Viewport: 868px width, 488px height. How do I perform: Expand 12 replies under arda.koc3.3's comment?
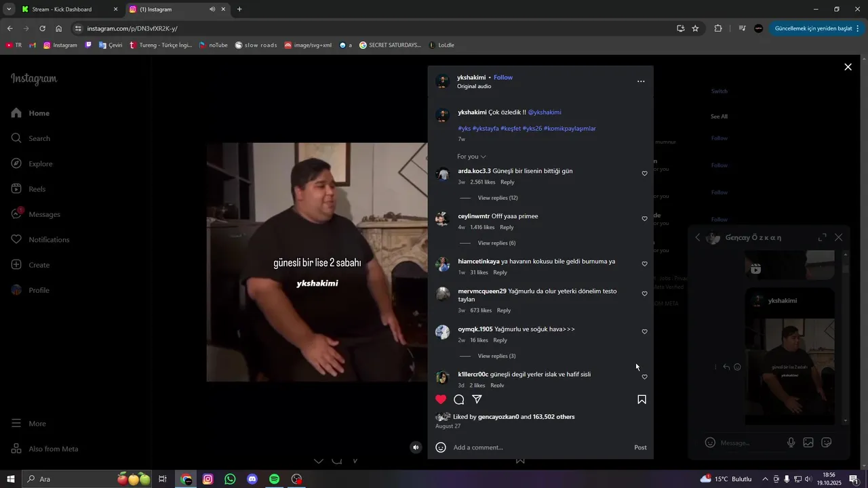(x=498, y=198)
